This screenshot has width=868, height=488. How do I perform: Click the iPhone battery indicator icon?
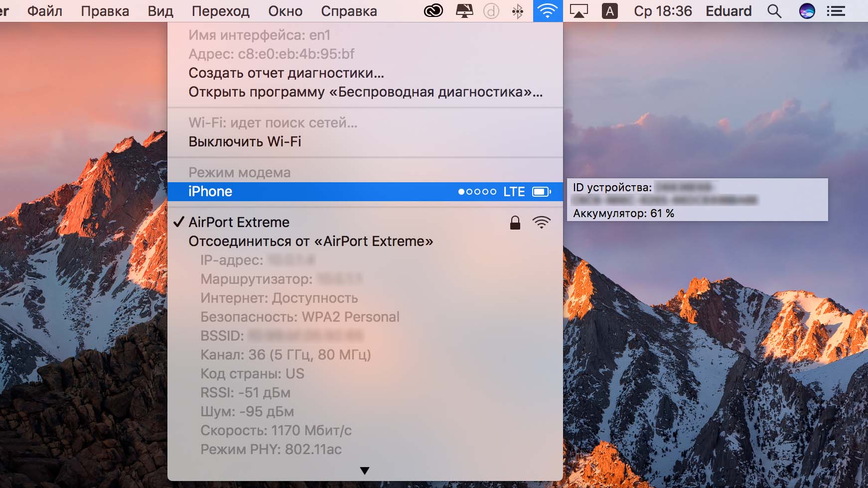click(x=542, y=192)
